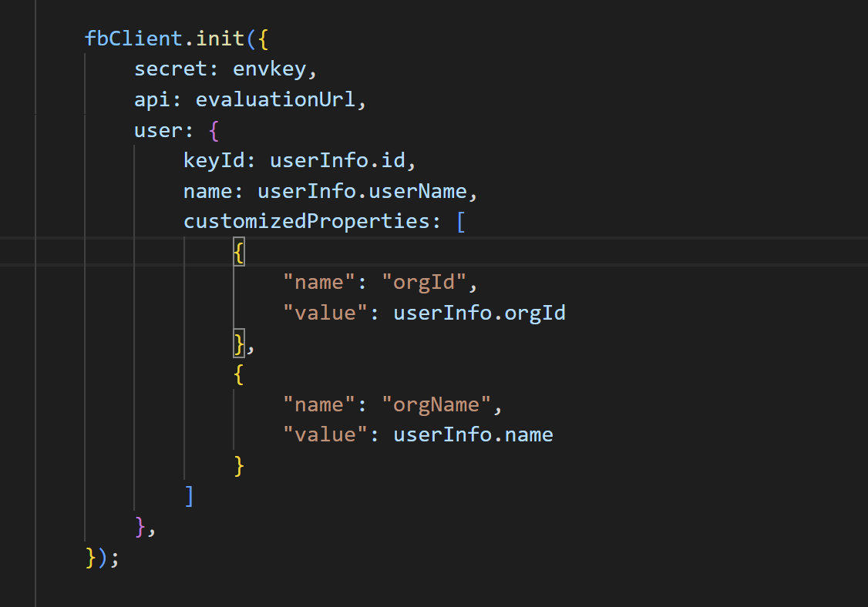Click the api property name

(x=152, y=100)
